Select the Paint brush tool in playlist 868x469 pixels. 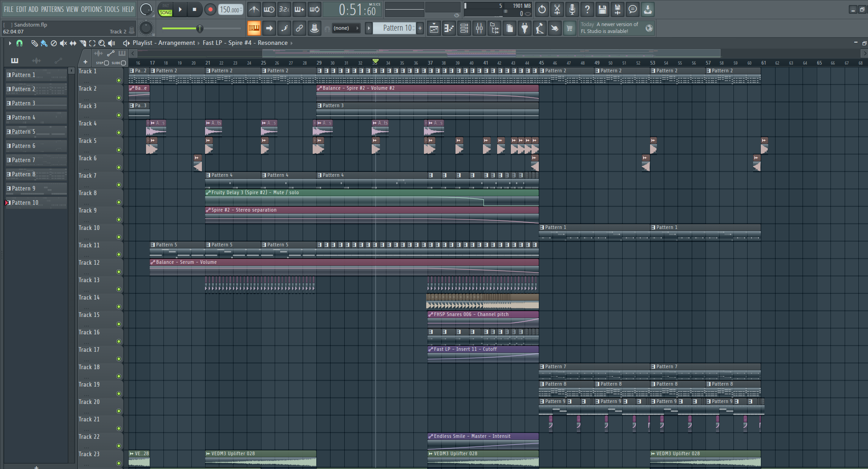(44, 43)
